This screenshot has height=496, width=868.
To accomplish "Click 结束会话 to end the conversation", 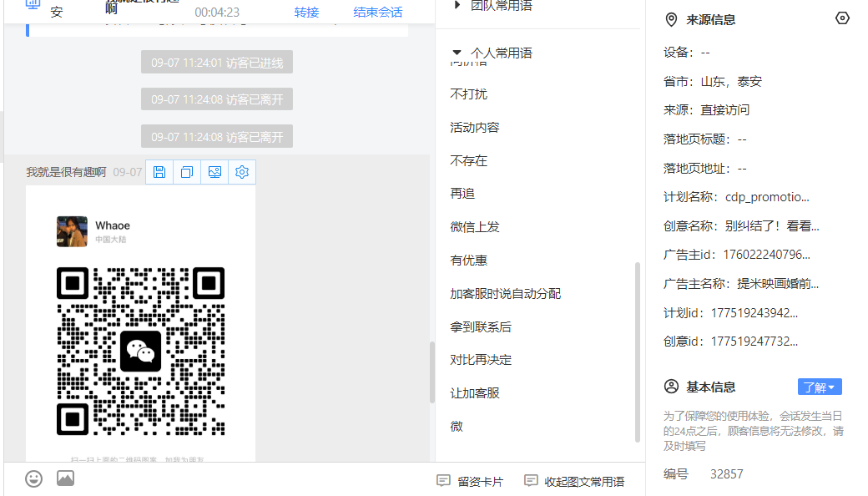I will point(377,13).
